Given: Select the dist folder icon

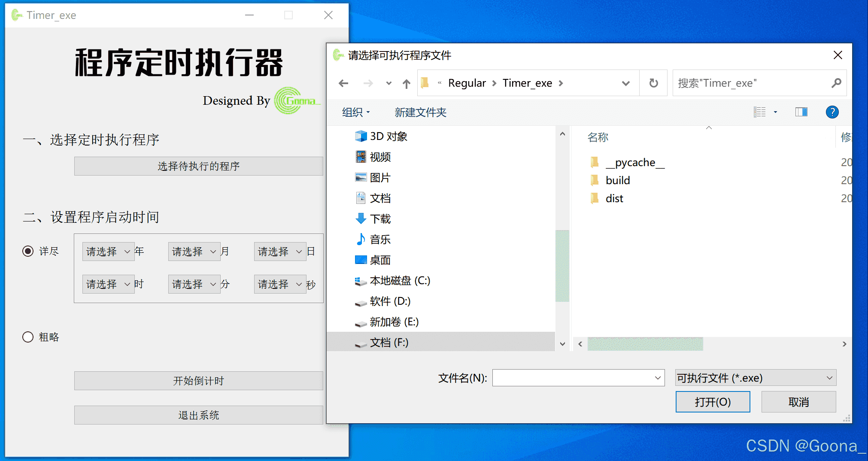Looking at the screenshot, I should [595, 198].
